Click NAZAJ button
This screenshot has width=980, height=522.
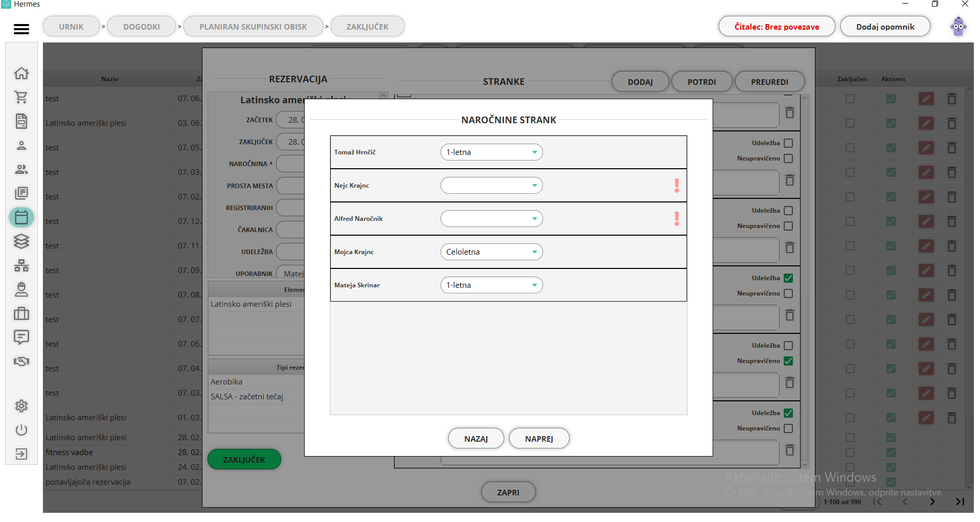pyautogui.click(x=476, y=439)
